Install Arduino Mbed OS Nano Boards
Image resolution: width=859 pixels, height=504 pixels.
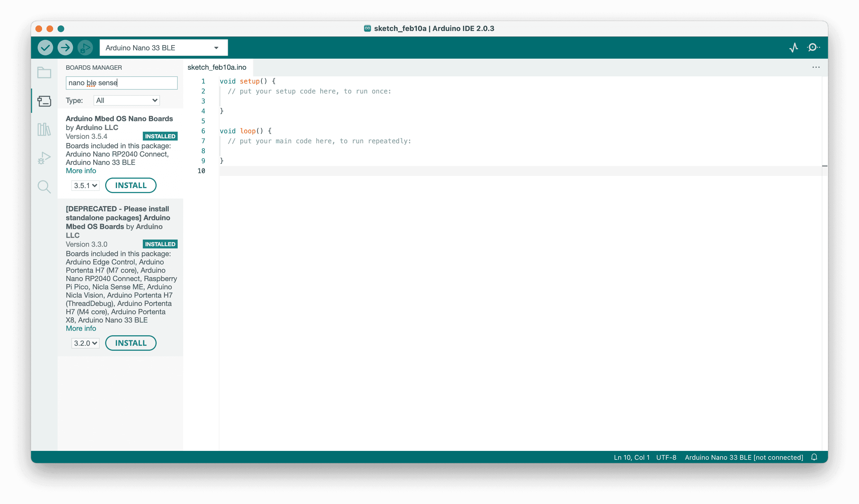(x=131, y=185)
